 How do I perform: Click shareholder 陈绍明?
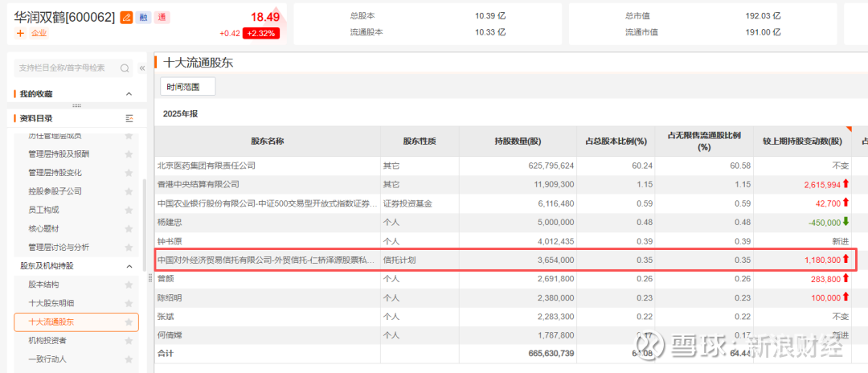tap(169, 297)
